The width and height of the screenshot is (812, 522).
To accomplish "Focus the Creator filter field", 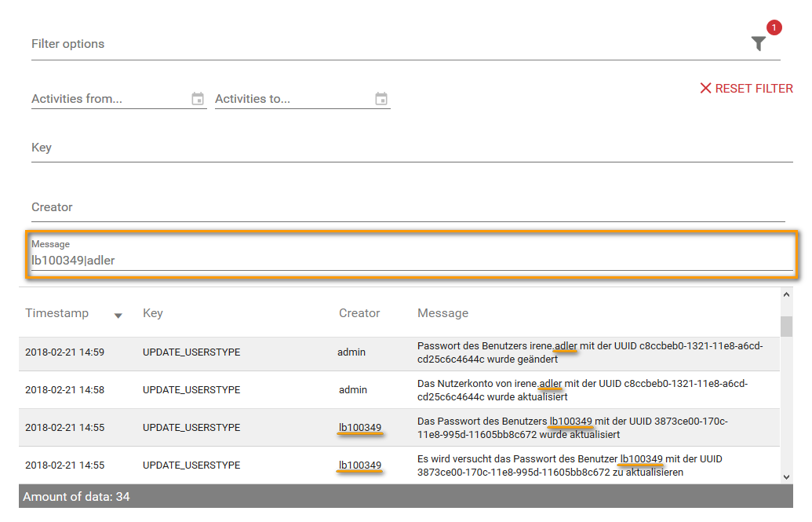I will [408, 208].
